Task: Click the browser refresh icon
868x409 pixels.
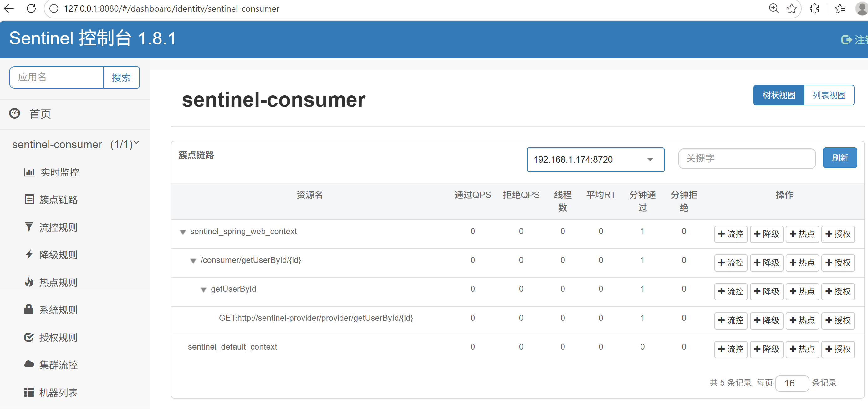Action: tap(31, 8)
